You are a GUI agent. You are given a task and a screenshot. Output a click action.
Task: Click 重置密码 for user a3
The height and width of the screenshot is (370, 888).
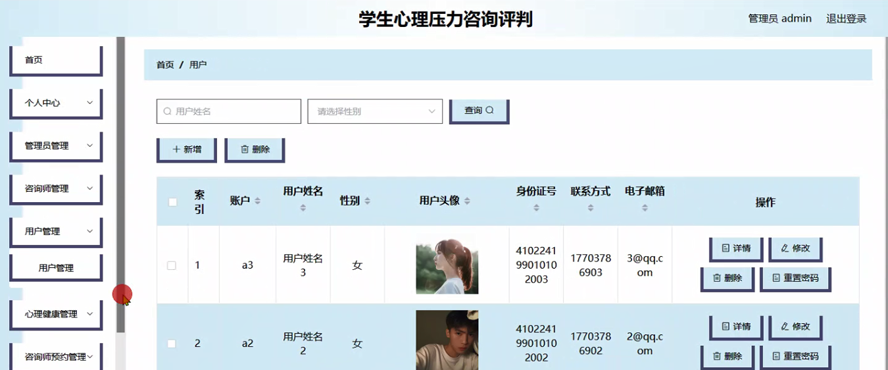pyautogui.click(x=796, y=279)
